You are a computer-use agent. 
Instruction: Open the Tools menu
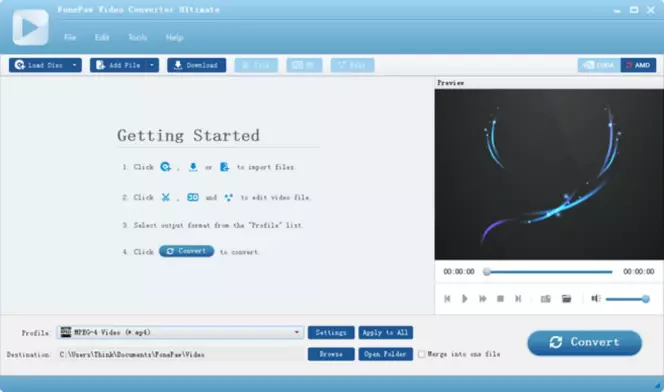[137, 37]
